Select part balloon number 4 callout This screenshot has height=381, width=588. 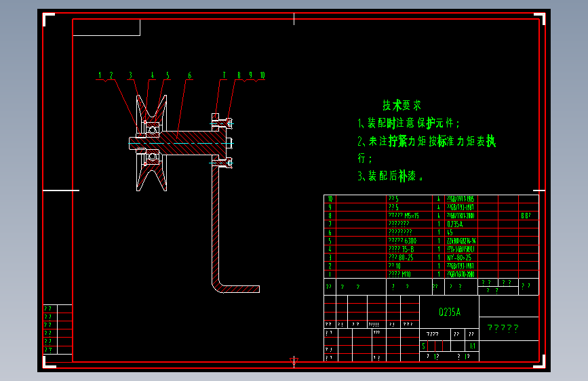point(152,75)
